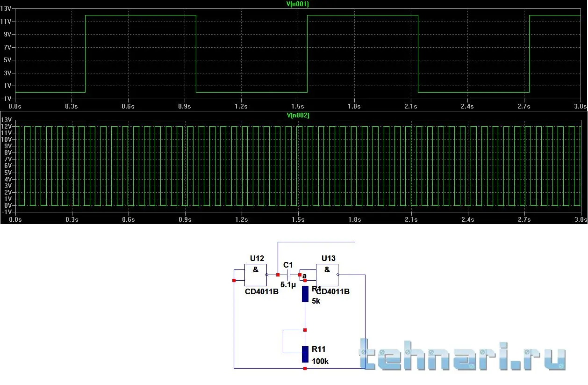Click the 6V tick on V(n002) axis

pos(8,166)
